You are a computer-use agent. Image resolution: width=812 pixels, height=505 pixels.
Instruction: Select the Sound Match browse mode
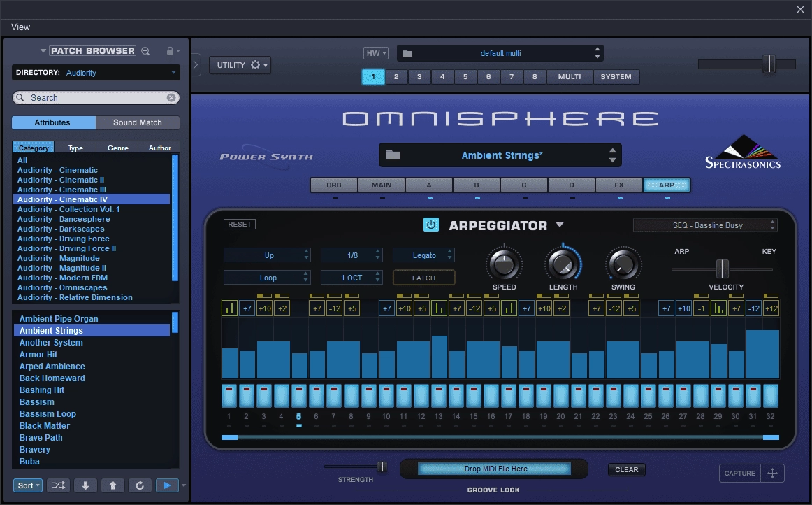tap(138, 122)
